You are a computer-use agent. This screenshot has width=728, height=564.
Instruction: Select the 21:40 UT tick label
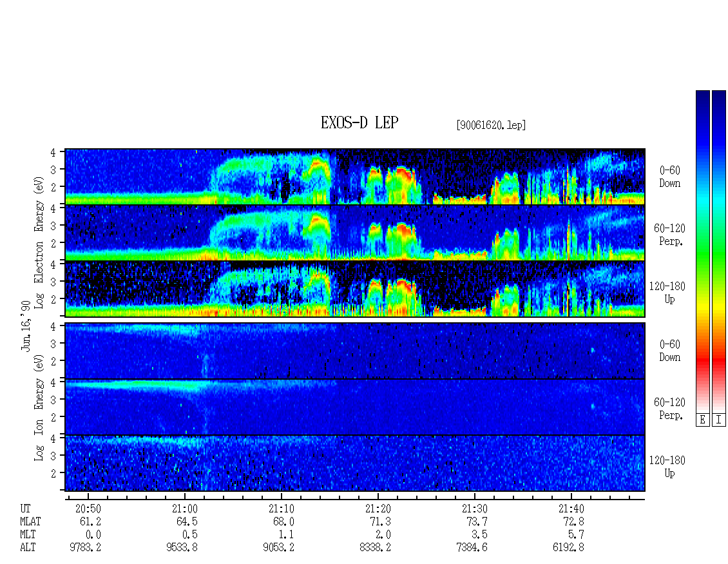pyautogui.click(x=571, y=509)
